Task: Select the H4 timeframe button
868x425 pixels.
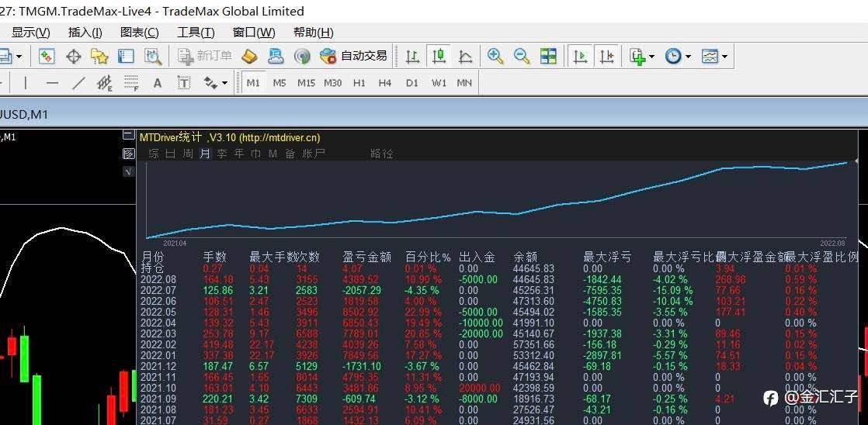Action: [385, 83]
